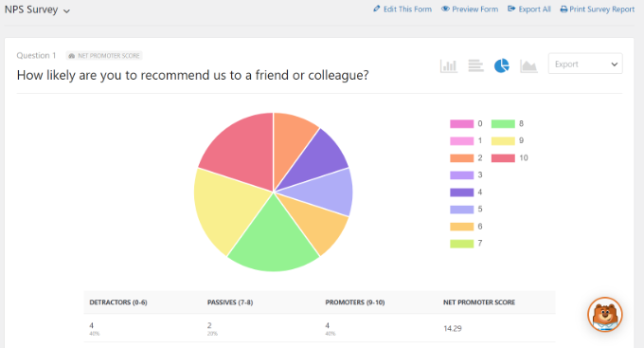Select the pie chart view icon
This screenshot has height=348, width=644.
[x=502, y=65]
